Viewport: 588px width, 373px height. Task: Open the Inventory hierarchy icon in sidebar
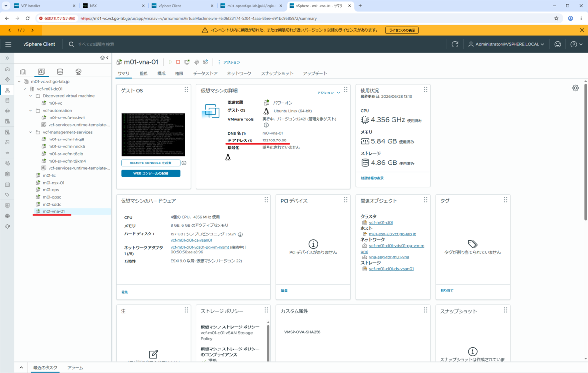tap(7, 90)
